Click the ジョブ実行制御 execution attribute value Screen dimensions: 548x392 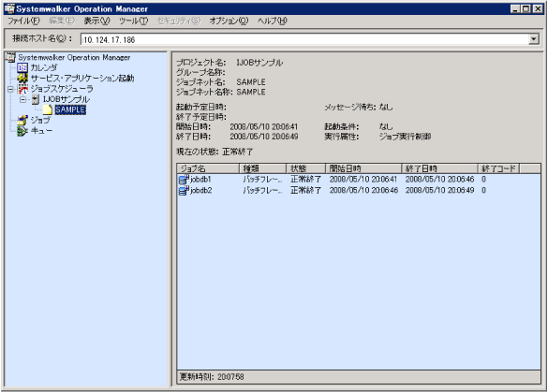(x=405, y=137)
